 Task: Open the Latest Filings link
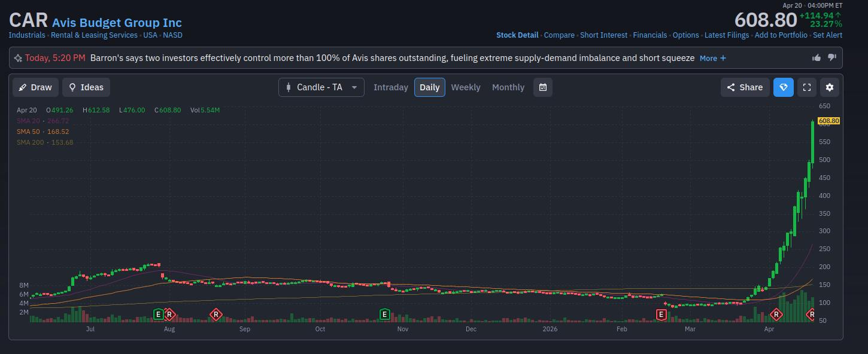[x=727, y=35]
